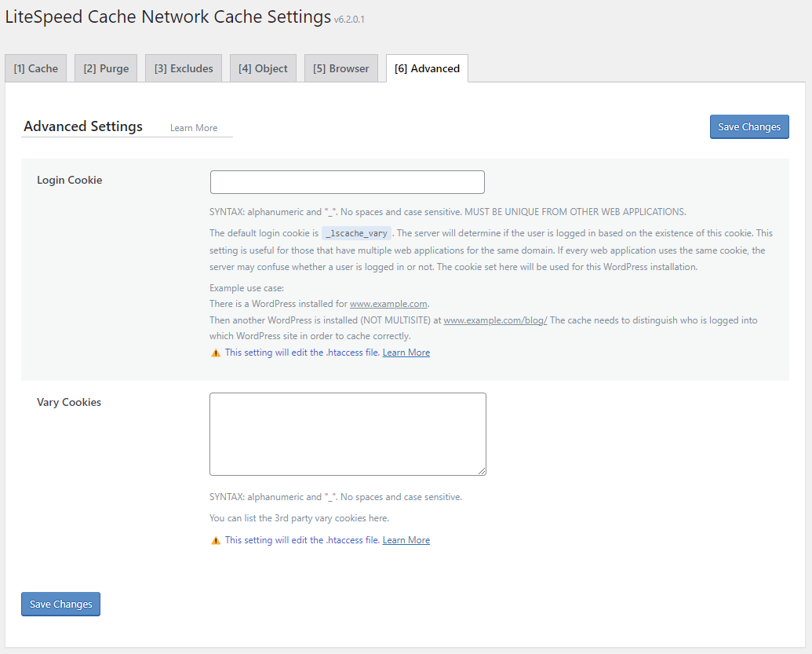
Task: Click the v6.2.0.1 version text
Action: pos(349,20)
